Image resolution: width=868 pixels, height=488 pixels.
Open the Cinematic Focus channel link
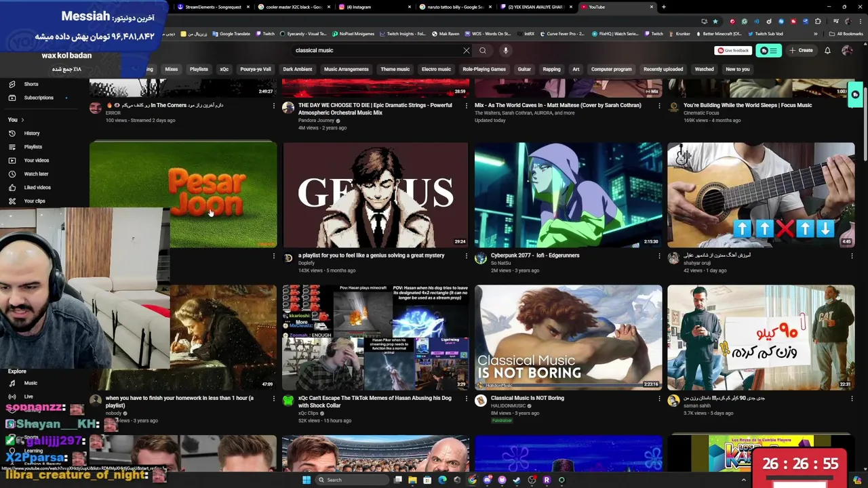tap(701, 113)
